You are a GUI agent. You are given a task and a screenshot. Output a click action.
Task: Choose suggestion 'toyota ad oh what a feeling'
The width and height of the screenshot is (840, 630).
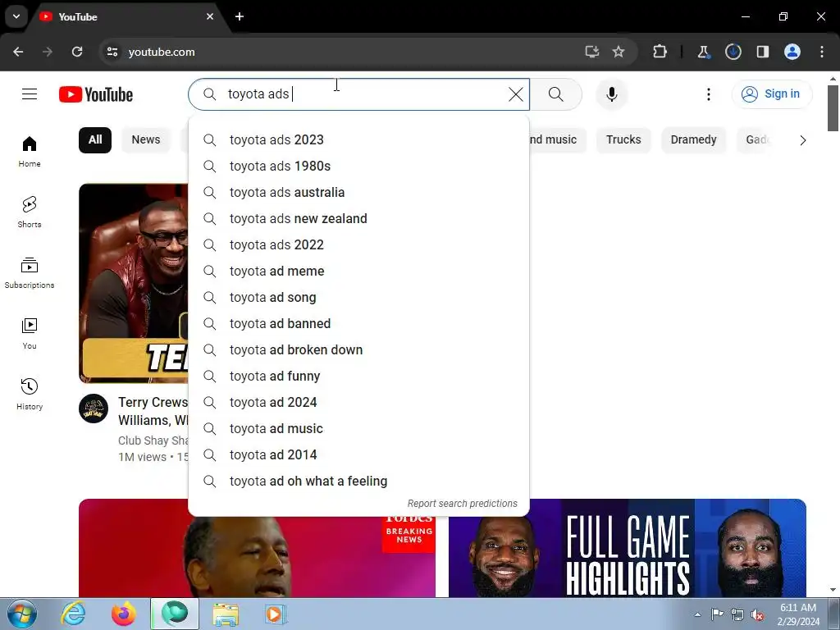(x=359, y=481)
